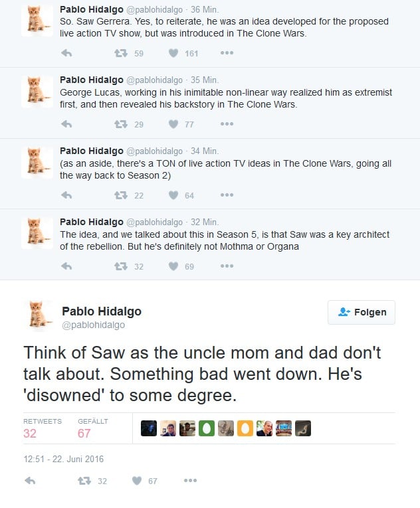Like the tweet showing 161 likes
This screenshot has height=508, width=420.
pos(173,53)
